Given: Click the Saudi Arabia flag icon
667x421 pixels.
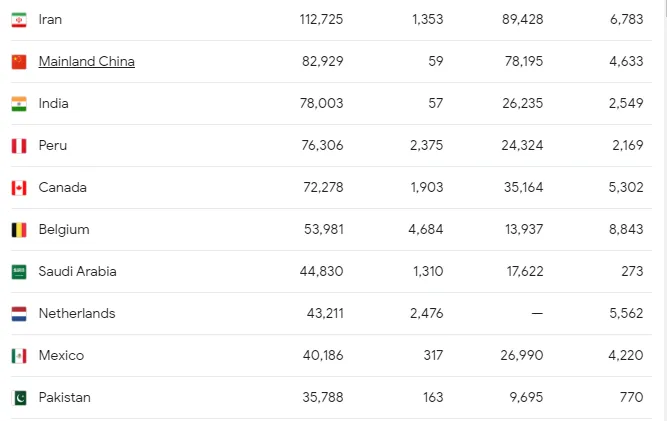Looking at the screenshot, I should pos(19,272).
